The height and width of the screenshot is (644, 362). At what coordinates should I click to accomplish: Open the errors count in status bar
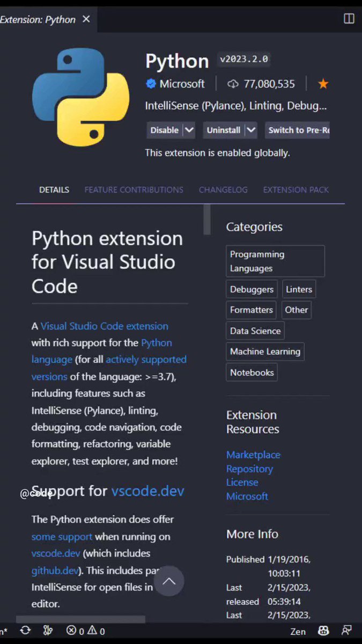pyautogui.click(x=75, y=631)
